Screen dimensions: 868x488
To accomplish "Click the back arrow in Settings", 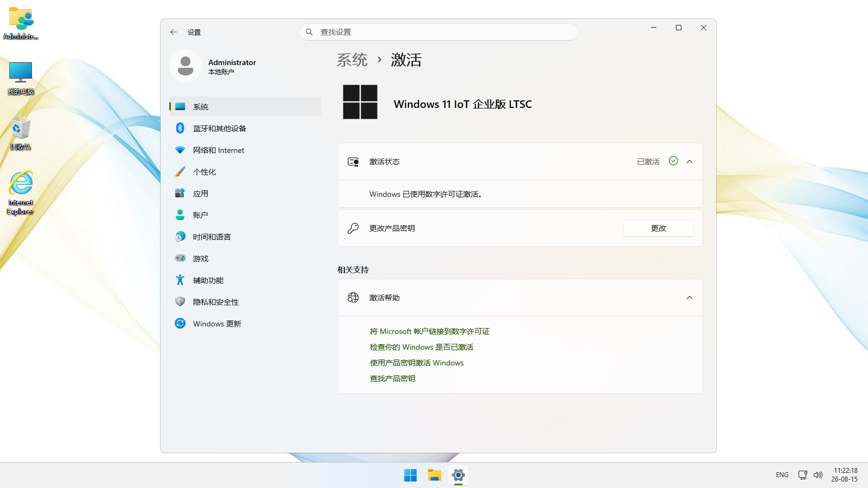I will pos(174,32).
